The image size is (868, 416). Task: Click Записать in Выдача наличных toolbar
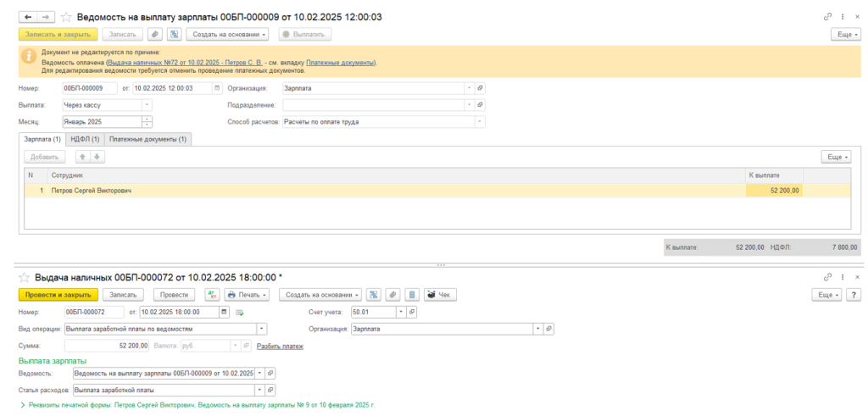click(x=123, y=295)
